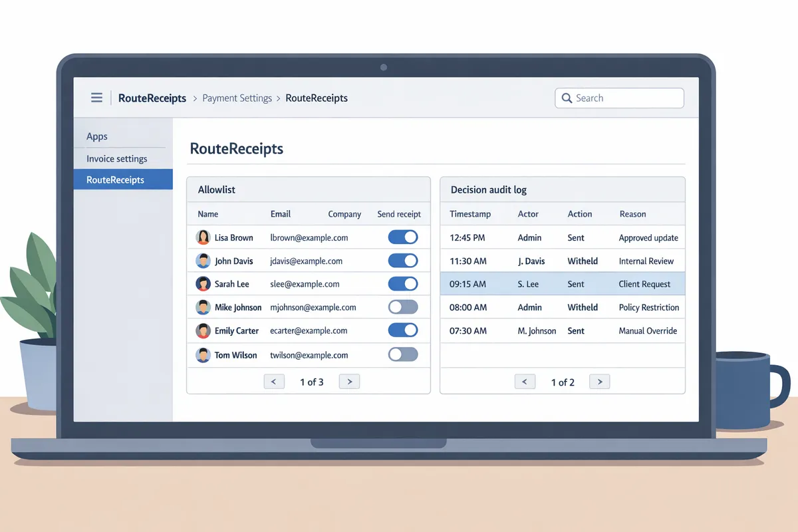The height and width of the screenshot is (532, 798).
Task: Click RouteReceipts brand in header
Action: coord(152,98)
